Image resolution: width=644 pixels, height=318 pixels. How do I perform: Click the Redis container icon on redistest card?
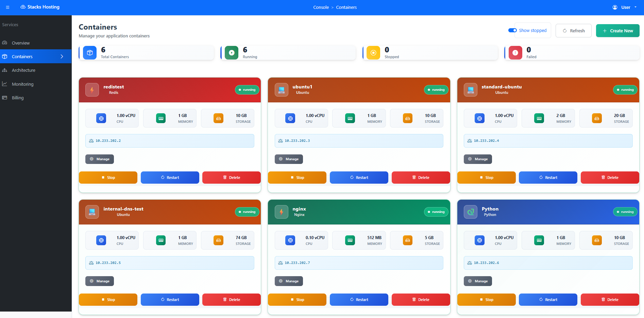click(92, 89)
